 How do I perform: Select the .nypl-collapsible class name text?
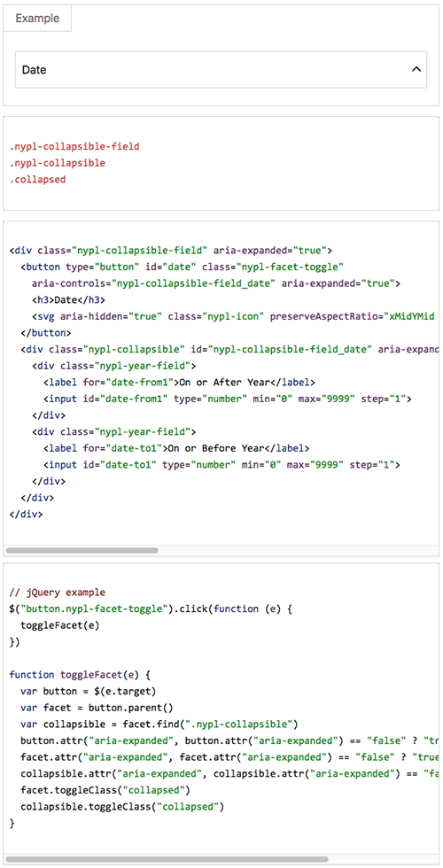58,163
